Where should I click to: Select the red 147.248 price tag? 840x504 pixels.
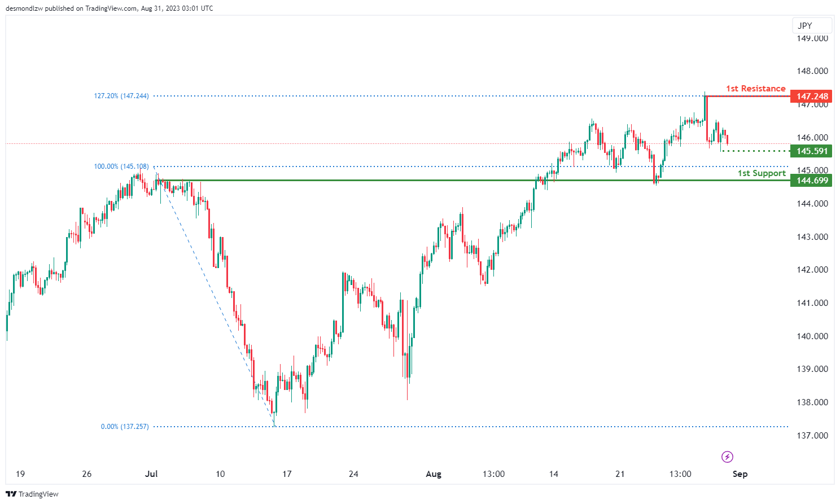click(811, 96)
